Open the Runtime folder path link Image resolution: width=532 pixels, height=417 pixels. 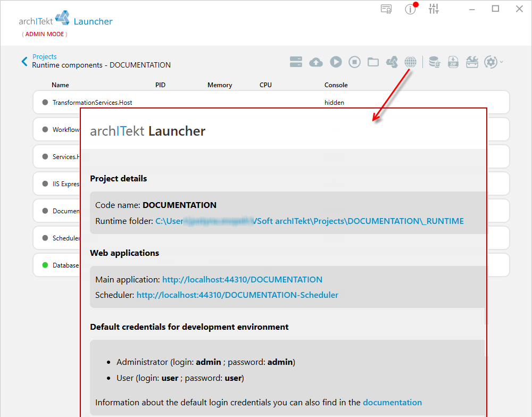tap(310, 221)
